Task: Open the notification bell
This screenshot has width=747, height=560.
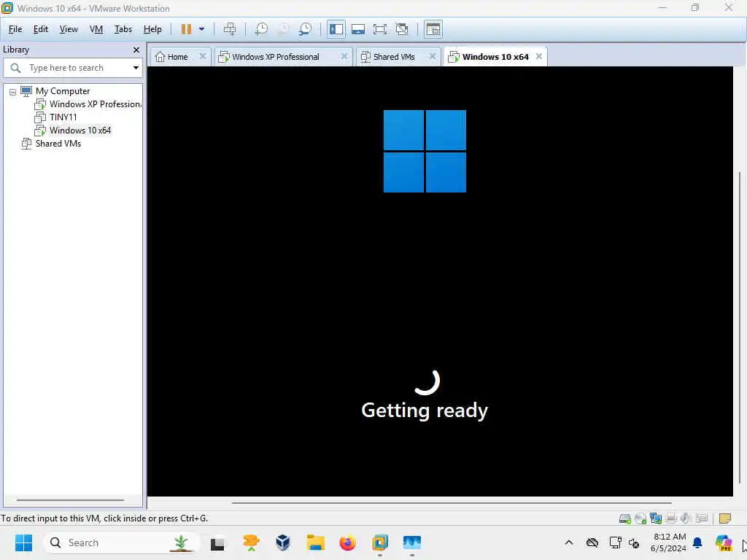Action: click(x=697, y=542)
